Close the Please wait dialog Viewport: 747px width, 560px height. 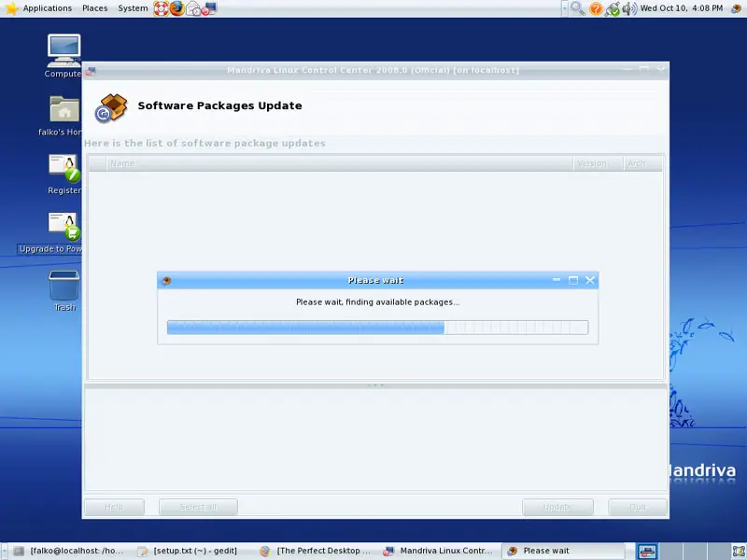point(590,280)
